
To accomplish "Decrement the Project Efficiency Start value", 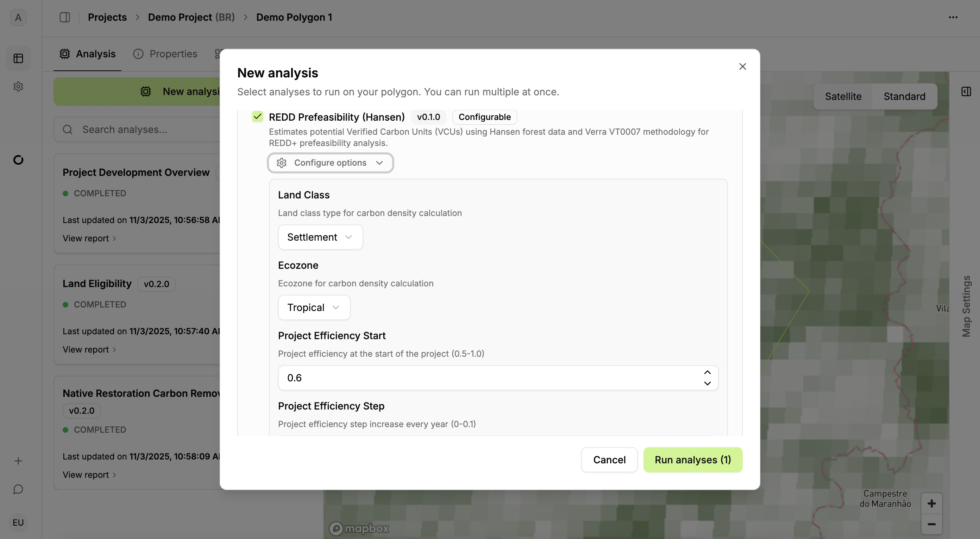I will [x=707, y=383].
